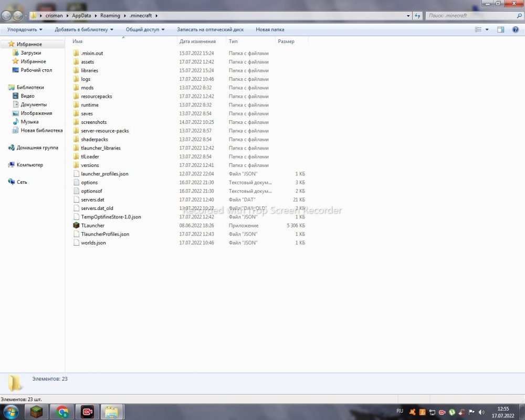
Task: Expand the arrow after AppData in path
Action: (x=96, y=16)
